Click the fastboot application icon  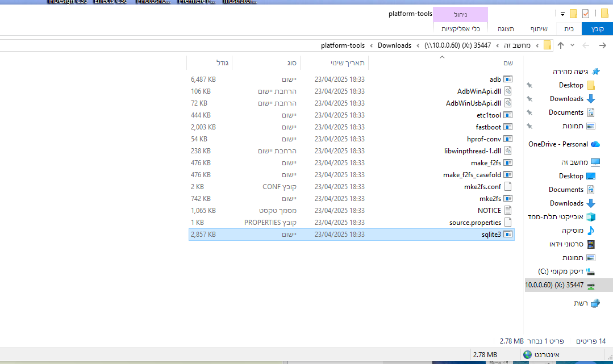click(x=508, y=127)
